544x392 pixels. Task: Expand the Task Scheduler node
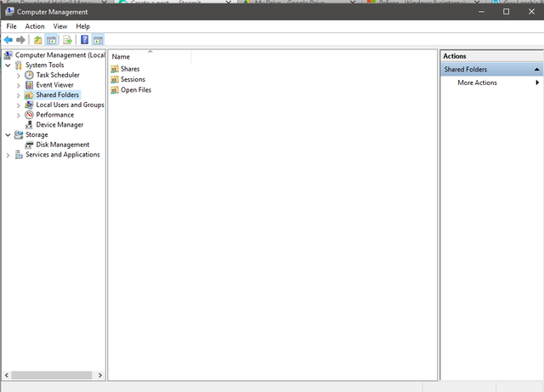[19, 76]
